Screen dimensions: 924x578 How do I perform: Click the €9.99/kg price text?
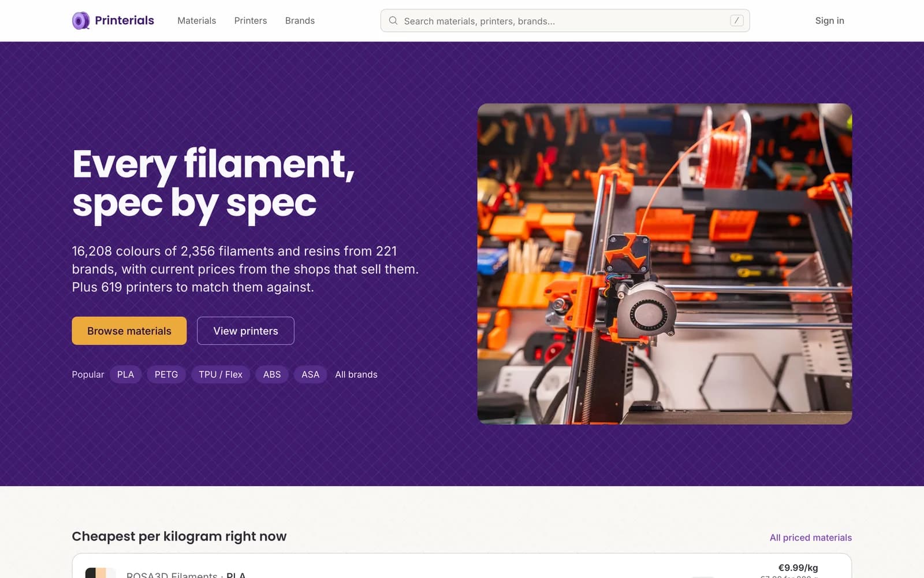pyautogui.click(x=798, y=568)
